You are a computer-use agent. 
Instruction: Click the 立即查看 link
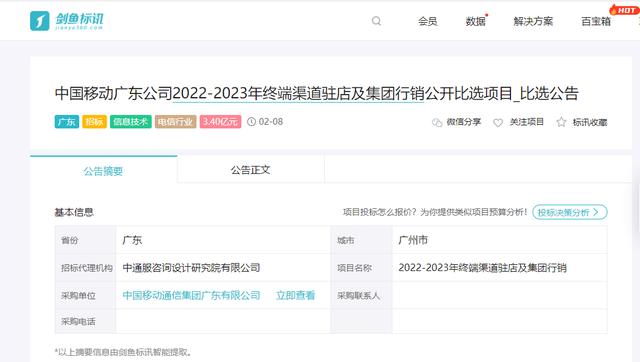coord(296,295)
